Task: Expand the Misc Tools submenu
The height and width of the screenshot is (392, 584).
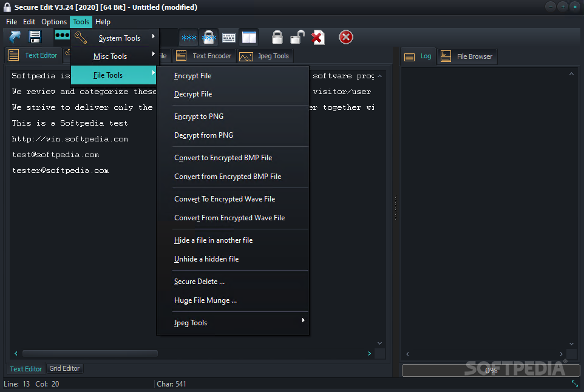Action: 114,56
